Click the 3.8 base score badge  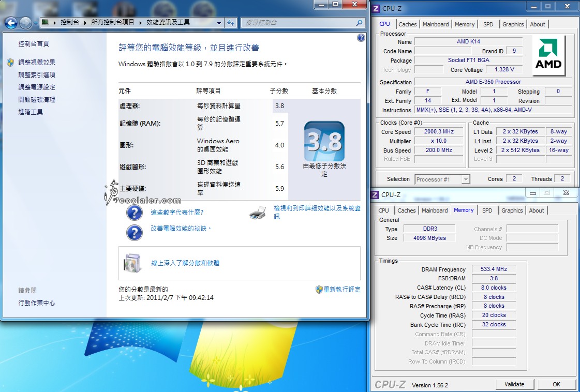coord(324,141)
